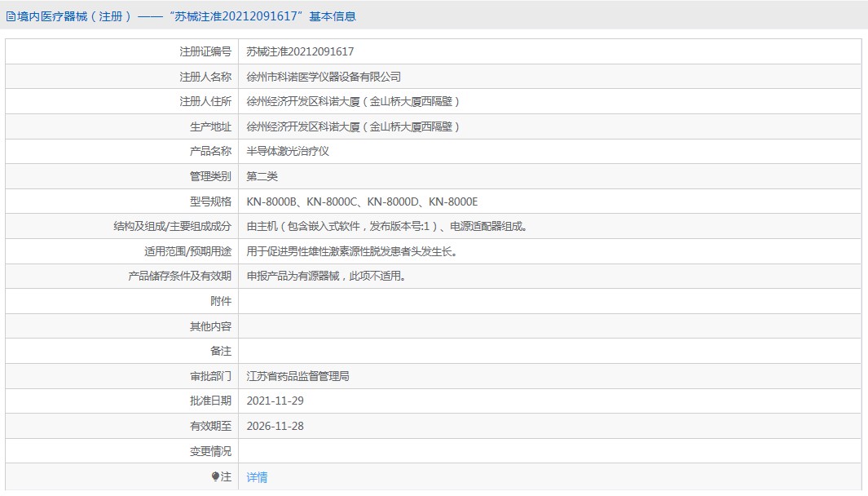
Task: Select product name 半导体激光治疗仪
Action: [288, 151]
